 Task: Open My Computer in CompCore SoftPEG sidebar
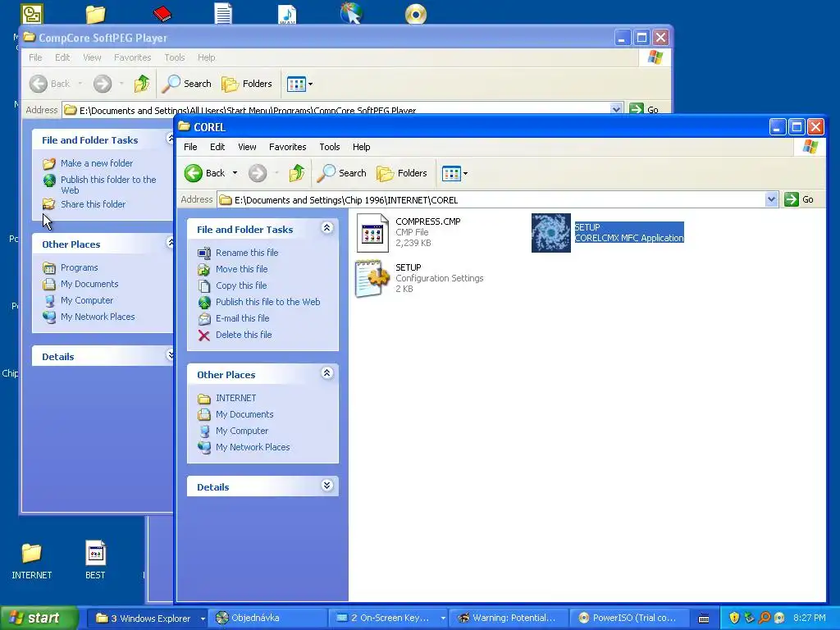tap(87, 300)
